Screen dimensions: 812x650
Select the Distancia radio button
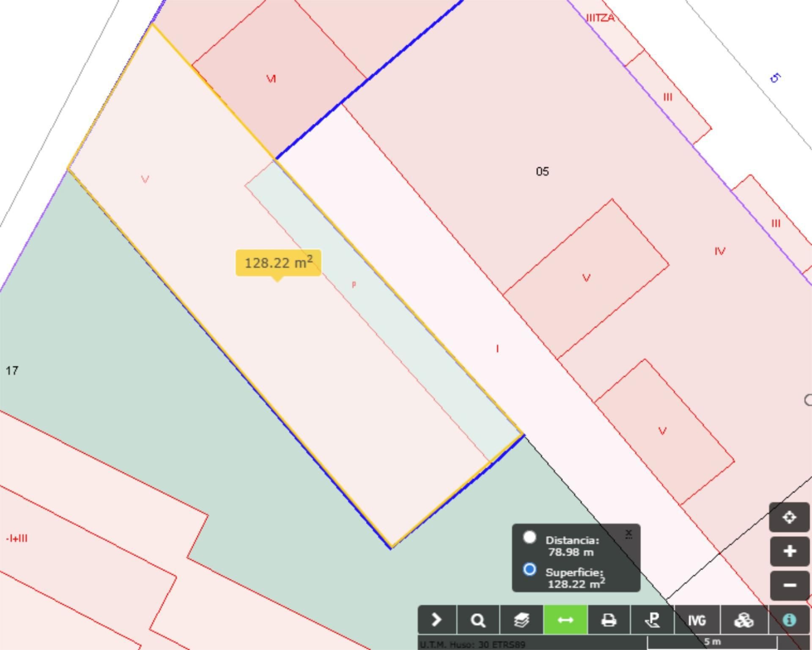click(x=529, y=538)
